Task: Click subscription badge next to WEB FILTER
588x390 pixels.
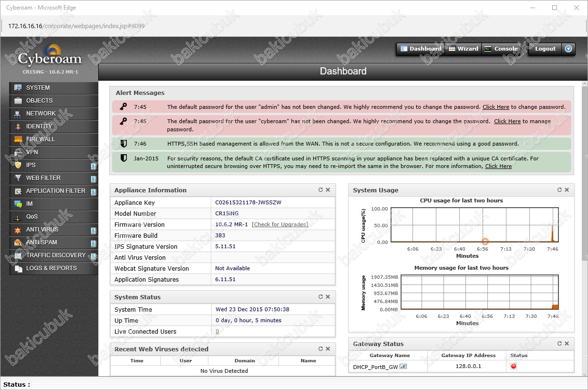Action: coord(93,179)
